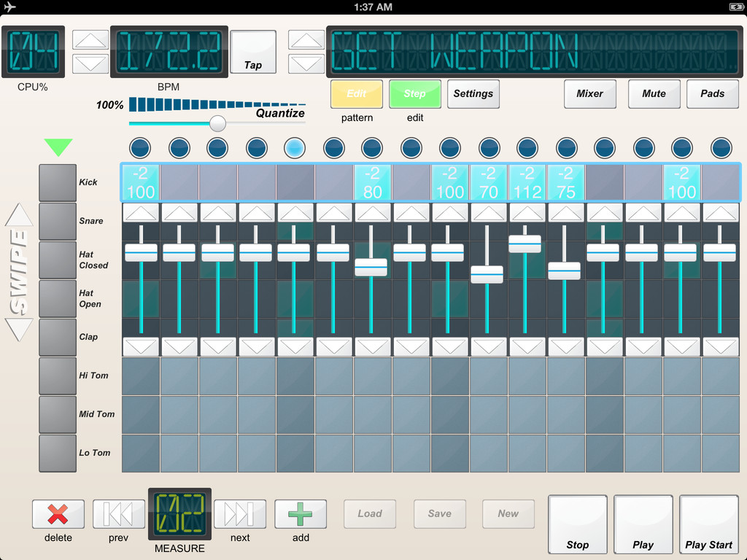Image resolution: width=747 pixels, height=560 pixels.
Task: Toggle the first Lo Tom step cell
Action: 141,454
